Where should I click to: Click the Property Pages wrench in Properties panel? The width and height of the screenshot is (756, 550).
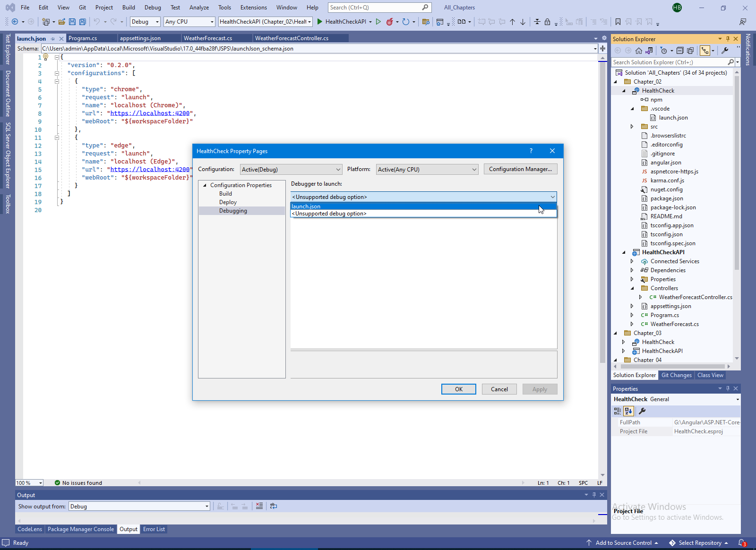click(x=642, y=411)
